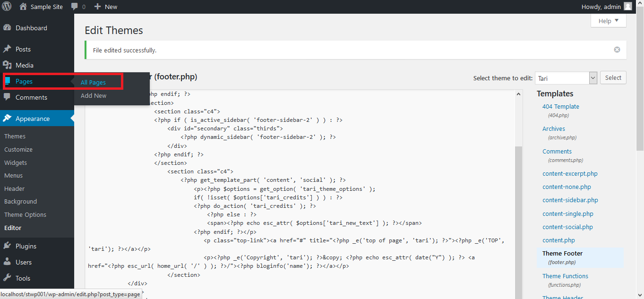The width and height of the screenshot is (644, 299).
Task: Choose Add New in Pages flyout
Action: pyautogui.click(x=94, y=95)
